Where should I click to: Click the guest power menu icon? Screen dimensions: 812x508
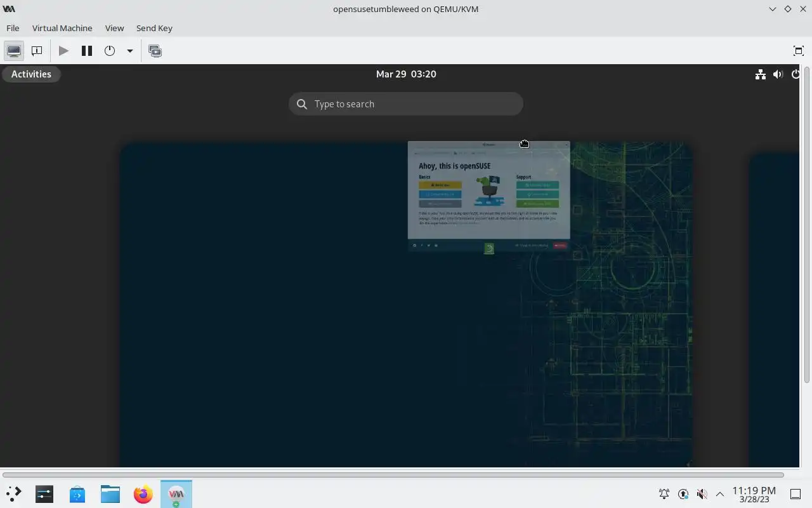tap(796, 74)
